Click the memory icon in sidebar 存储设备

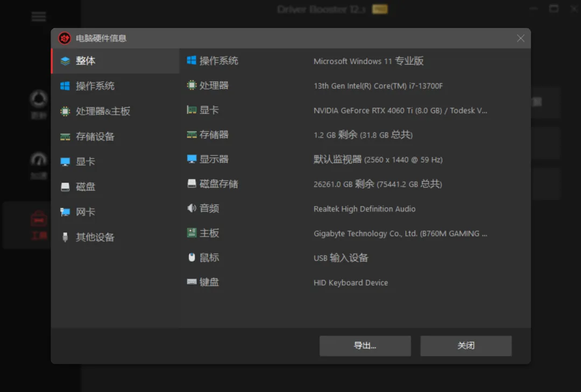[65, 137]
